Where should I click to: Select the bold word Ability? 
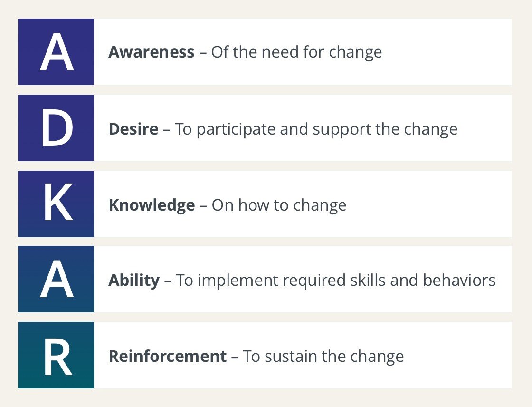tap(134, 280)
